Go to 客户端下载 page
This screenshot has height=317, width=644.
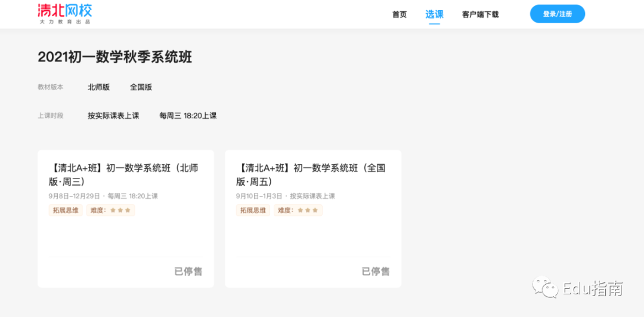(x=480, y=14)
